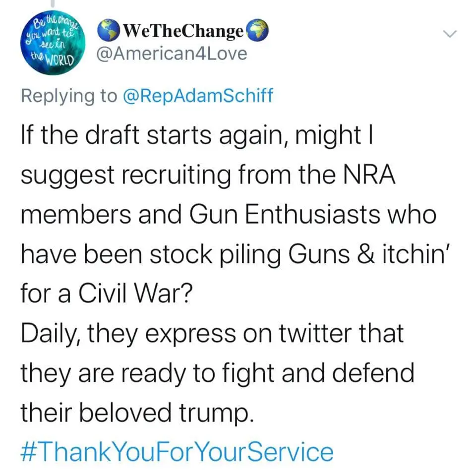Open the #ThankYouForYourService hashtag

click(x=177, y=453)
